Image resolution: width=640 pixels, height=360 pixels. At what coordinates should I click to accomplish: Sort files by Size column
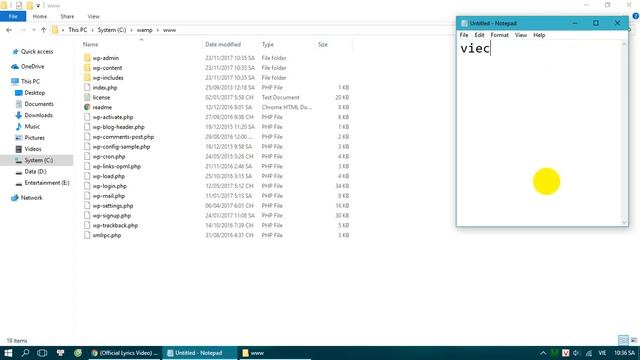(x=323, y=44)
